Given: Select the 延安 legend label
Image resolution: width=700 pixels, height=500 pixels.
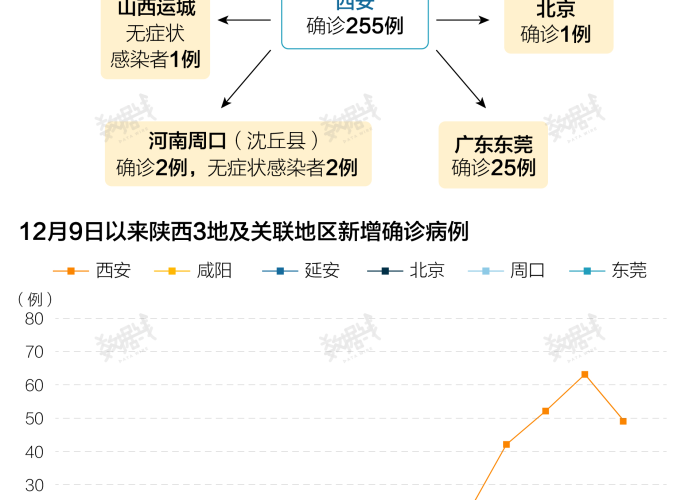Looking at the screenshot, I should tap(322, 271).
